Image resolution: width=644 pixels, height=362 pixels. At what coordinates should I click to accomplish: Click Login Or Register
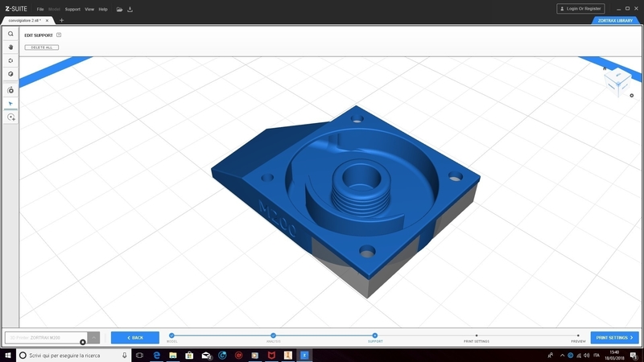point(580,9)
